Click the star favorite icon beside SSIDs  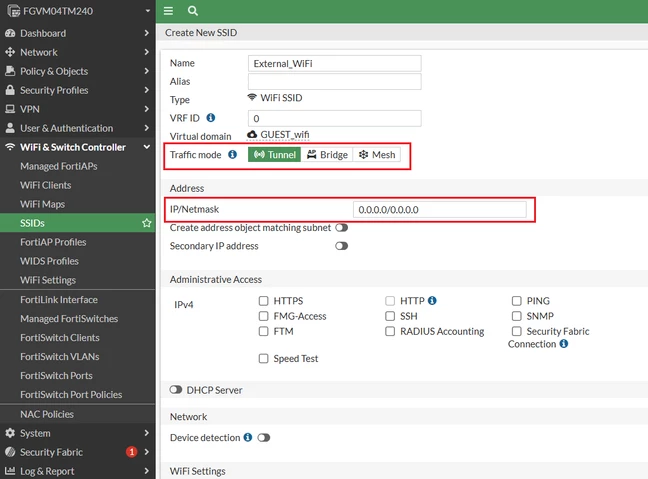pyautogui.click(x=146, y=223)
